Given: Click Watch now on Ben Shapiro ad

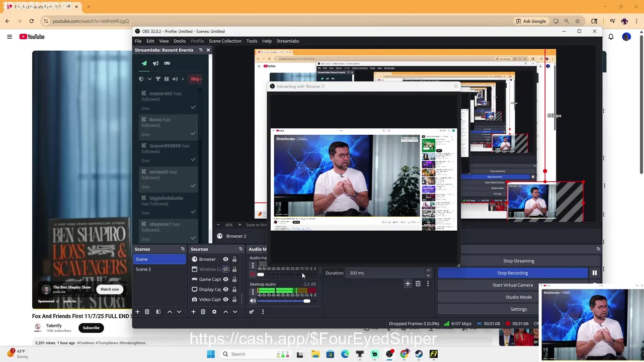Looking at the screenshot, I should [110, 289].
